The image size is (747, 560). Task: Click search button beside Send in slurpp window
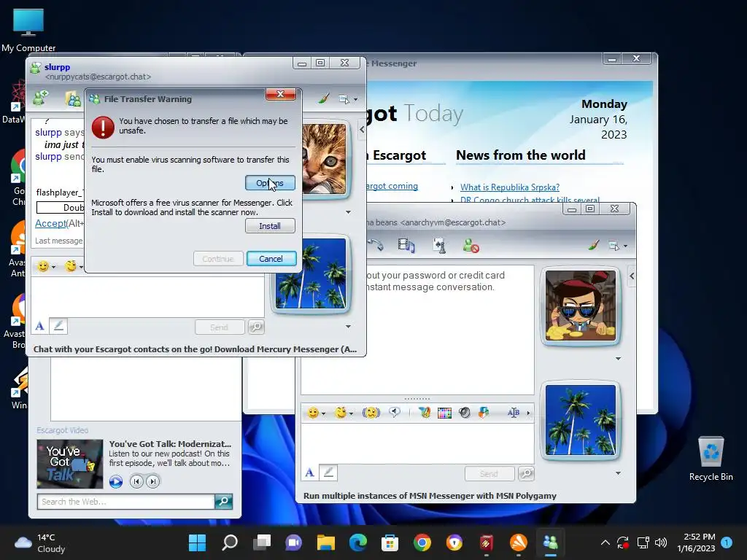pyautogui.click(x=256, y=327)
